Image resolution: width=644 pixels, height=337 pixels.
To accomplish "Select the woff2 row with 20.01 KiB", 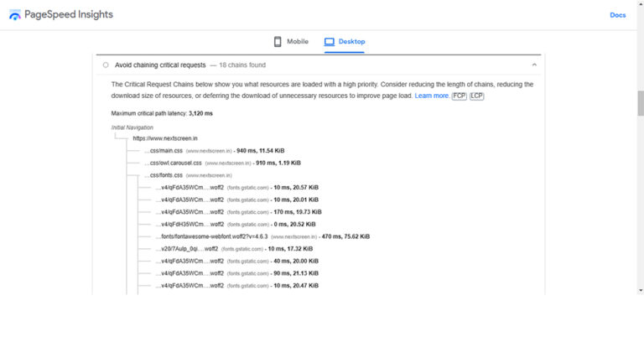I will point(237,200).
